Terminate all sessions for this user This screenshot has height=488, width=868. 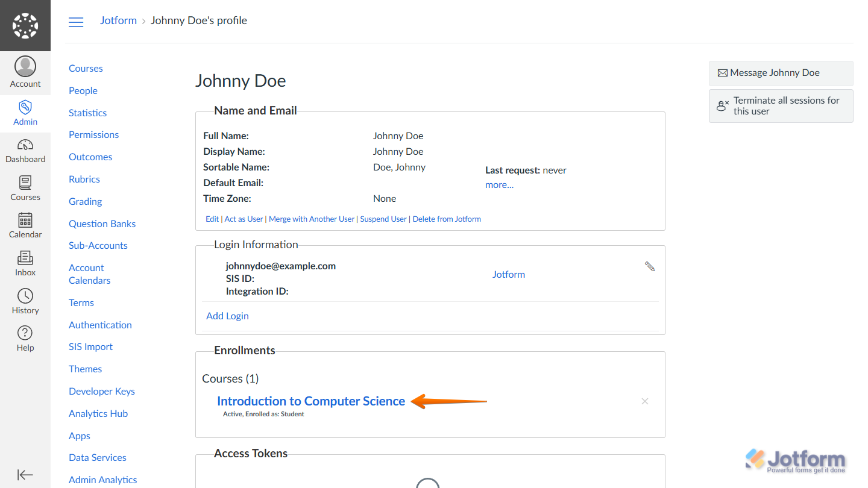(781, 106)
